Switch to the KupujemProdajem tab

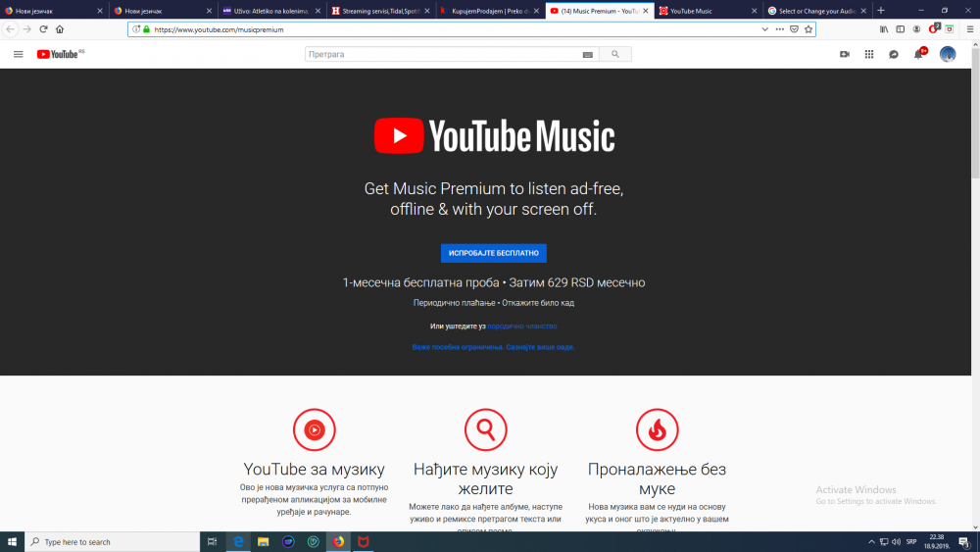point(489,11)
